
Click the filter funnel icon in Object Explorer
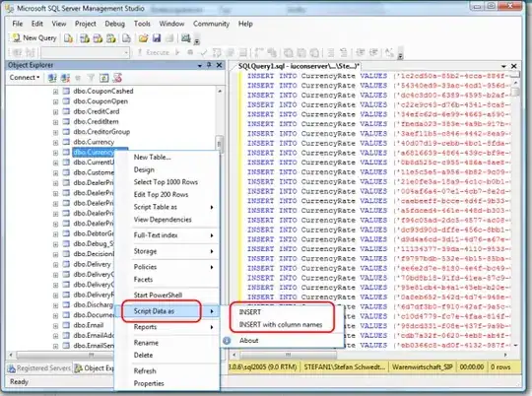click(91, 78)
